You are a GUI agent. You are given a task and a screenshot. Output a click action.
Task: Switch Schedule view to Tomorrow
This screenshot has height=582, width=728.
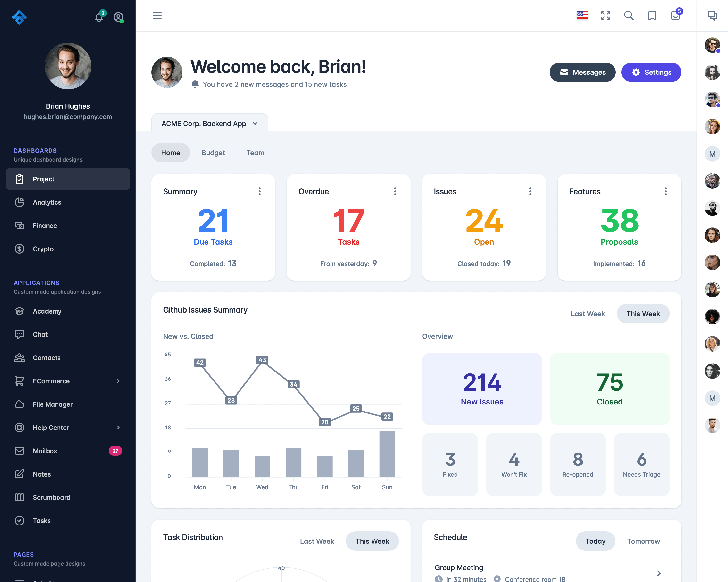click(x=644, y=541)
